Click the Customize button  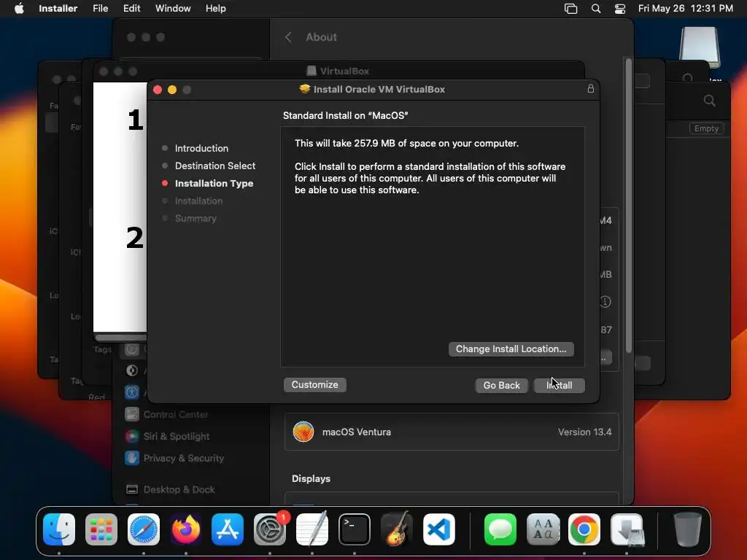[x=315, y=385]
